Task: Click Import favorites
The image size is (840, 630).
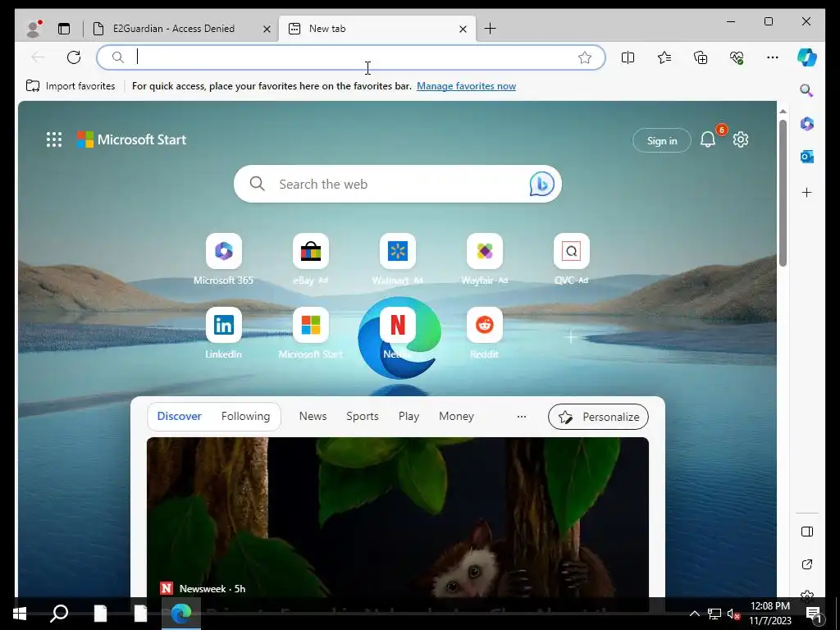Action: [71, 85]
